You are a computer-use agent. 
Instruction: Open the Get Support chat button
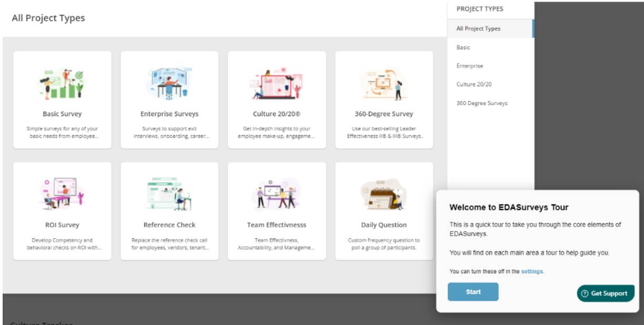tap(606, 293)
